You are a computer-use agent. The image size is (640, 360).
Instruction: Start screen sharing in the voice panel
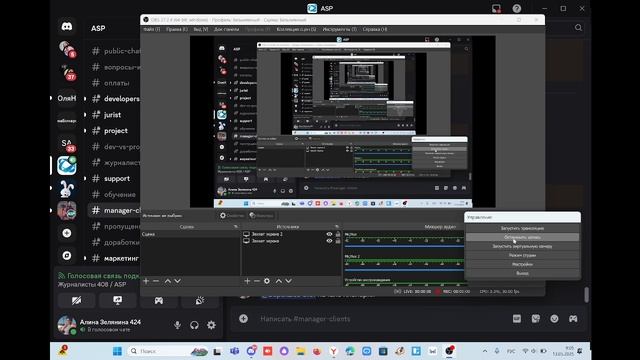pos(118,300)
